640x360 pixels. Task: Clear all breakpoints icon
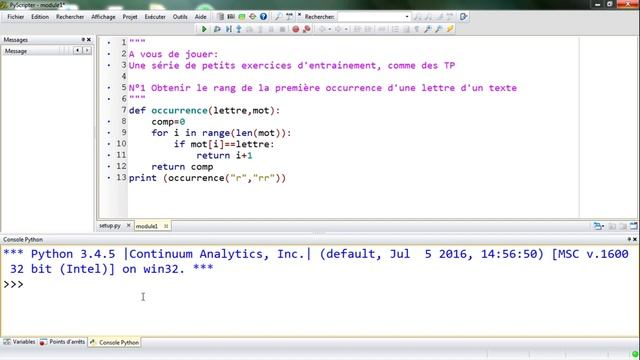coord(307,29)
